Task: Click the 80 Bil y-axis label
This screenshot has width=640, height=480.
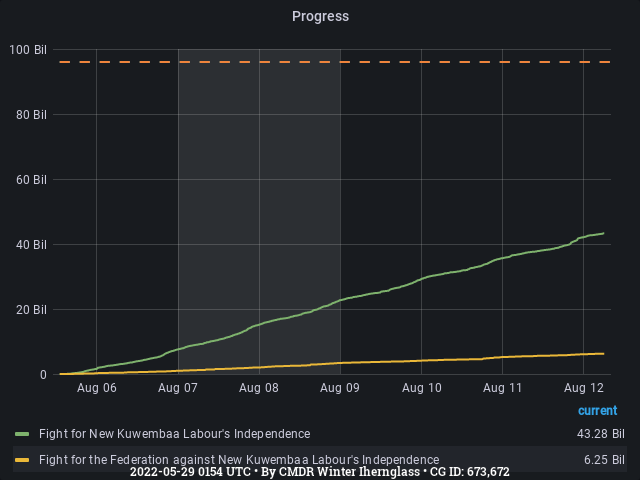Action: (31, 115)
